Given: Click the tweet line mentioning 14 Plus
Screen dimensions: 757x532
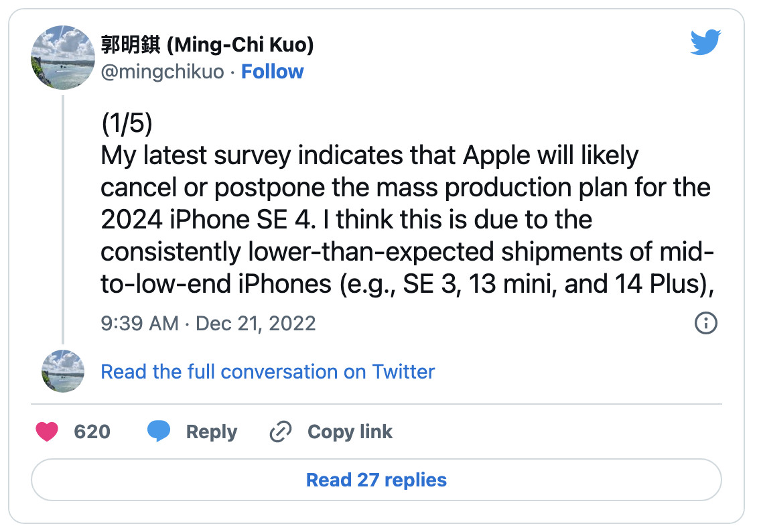Looking at the screenshot, I should [407, 284].
